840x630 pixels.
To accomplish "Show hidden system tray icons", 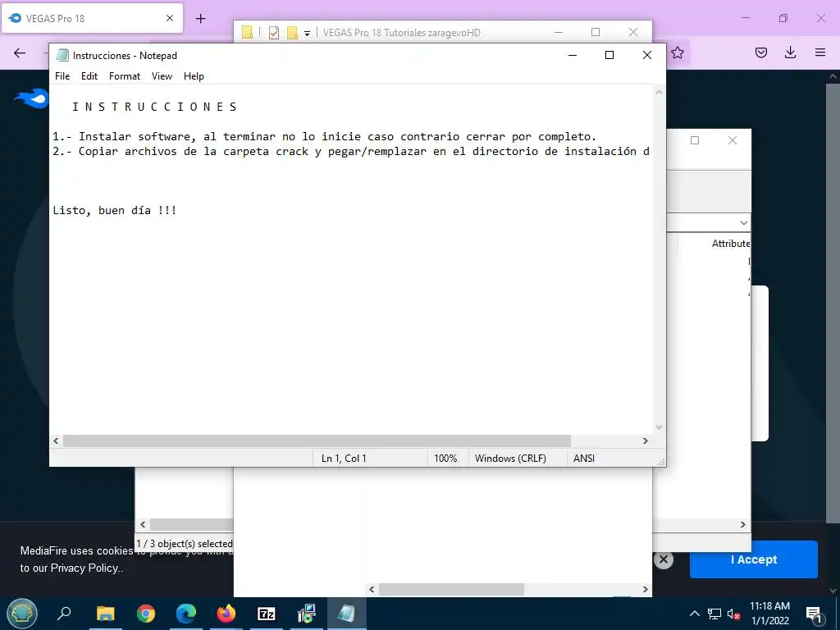I will (694, 614).
